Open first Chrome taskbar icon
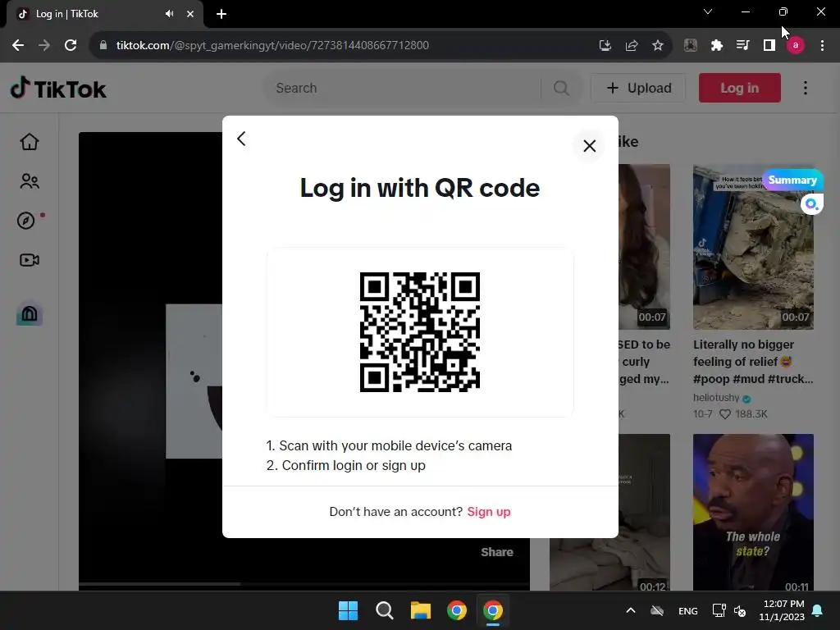 coord(456,610)
